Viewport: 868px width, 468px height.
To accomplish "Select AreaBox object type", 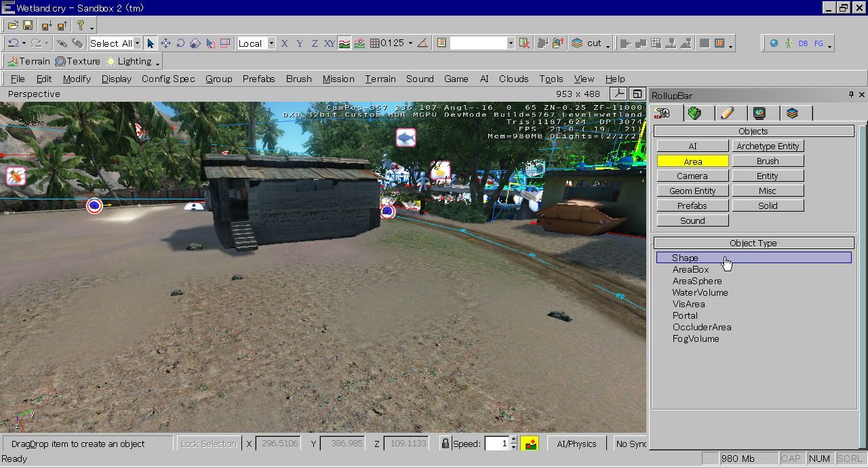I will click(690, 269).
